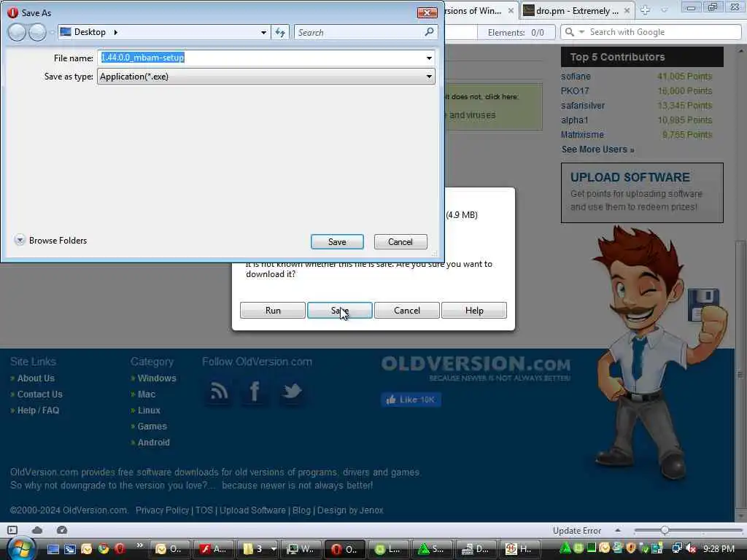
Task: Open the Contact Us site link
Action: [39, 394]
